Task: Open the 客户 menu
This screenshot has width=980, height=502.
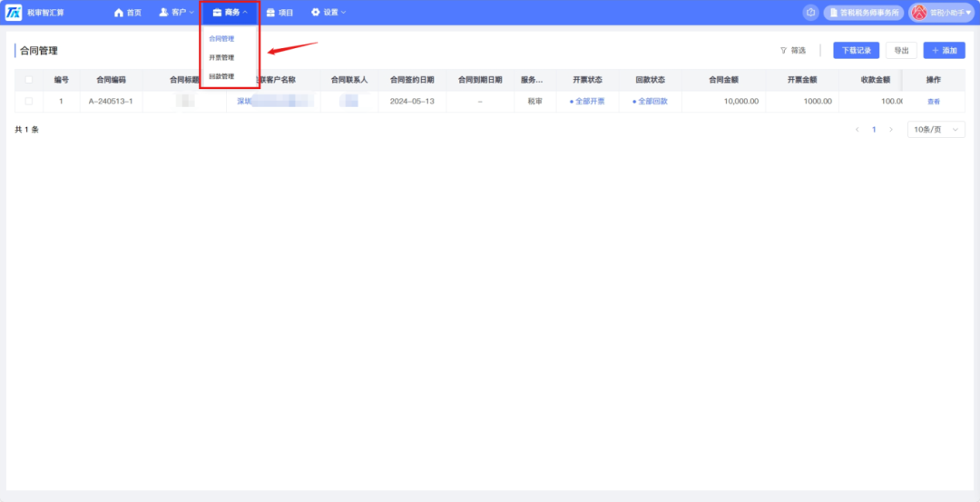Action: coord(176,13)
